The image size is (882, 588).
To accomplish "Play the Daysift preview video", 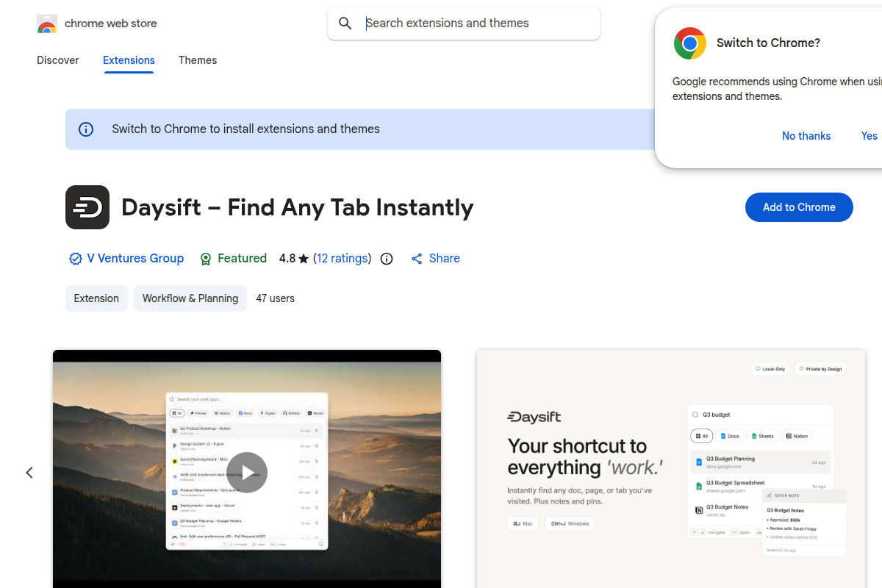I will click(x=247, y=473).
